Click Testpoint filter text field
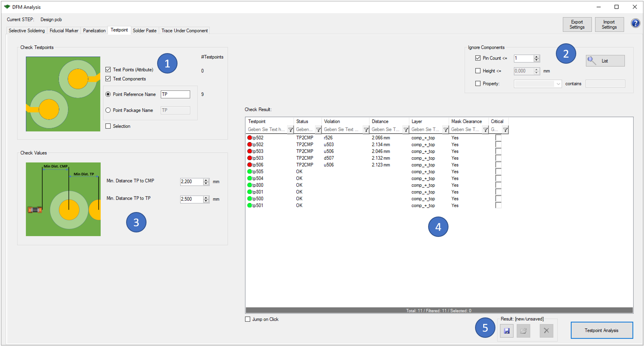 [x=267, y=129]
